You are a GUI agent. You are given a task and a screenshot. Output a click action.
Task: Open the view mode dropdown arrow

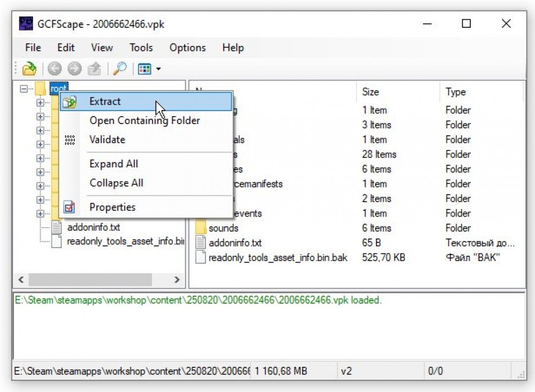click(x=158, y=69)
